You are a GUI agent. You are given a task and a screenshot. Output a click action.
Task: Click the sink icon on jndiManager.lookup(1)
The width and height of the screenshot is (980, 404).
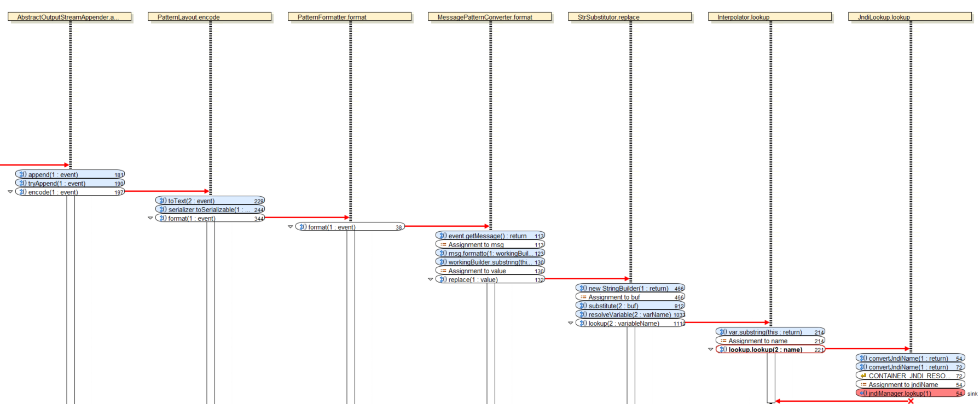click(x=863, y=394)
